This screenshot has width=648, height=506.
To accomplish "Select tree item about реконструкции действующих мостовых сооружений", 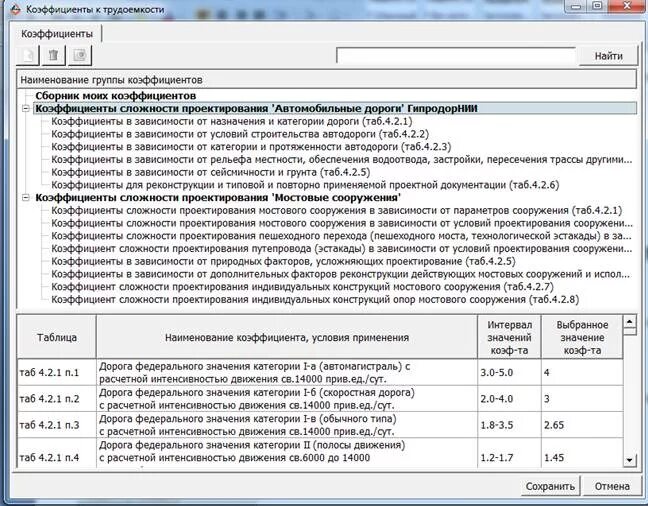I will (341, 274).
